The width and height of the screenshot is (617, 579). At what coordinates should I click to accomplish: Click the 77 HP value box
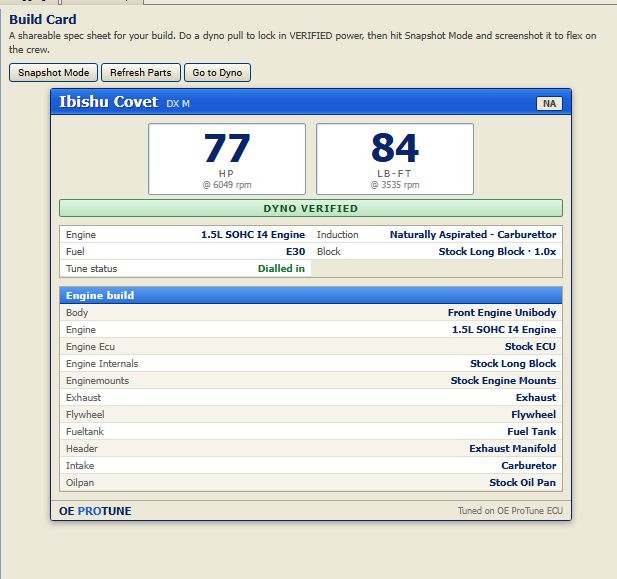coord(227,159)
